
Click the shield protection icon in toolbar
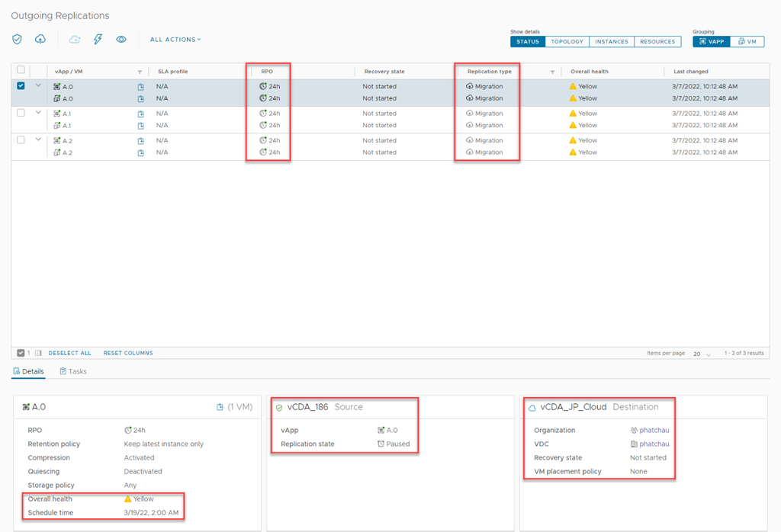(x=17, y=40)
